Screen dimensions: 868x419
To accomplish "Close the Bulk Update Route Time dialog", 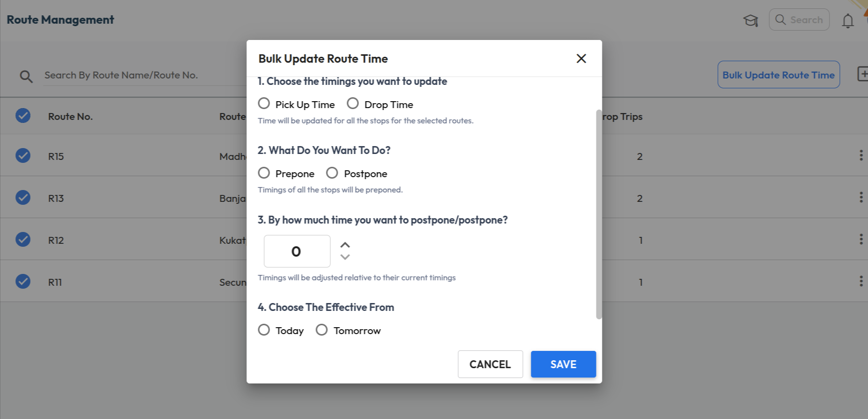I will (x=581, y=59).
